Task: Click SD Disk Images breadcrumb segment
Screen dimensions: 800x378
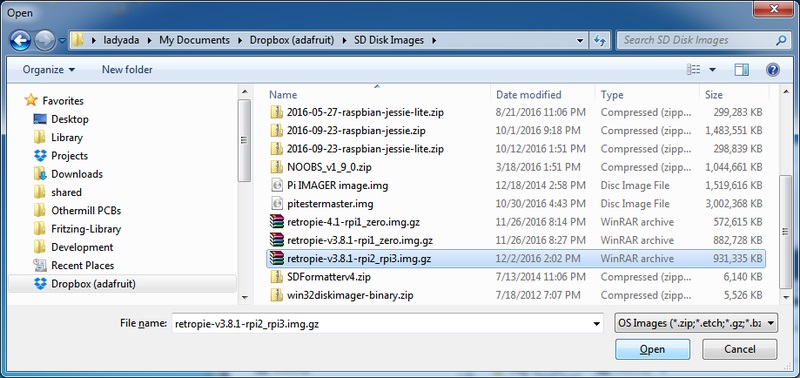Action: (x=389, y=40)
